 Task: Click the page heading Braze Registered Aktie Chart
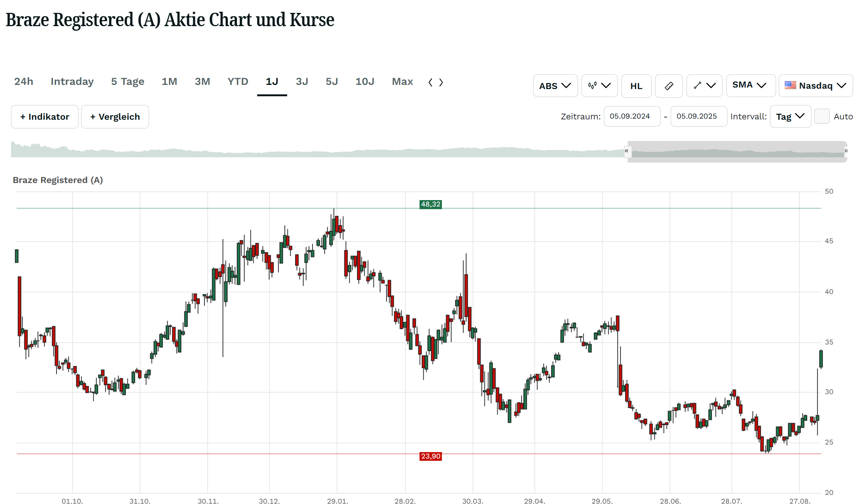click(170, 20)
